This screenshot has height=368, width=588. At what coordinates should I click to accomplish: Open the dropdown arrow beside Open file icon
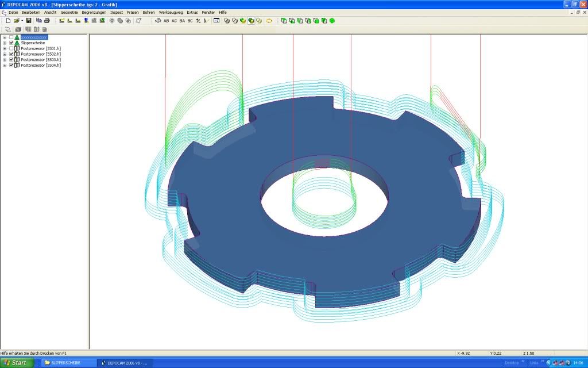coord(22,21)
